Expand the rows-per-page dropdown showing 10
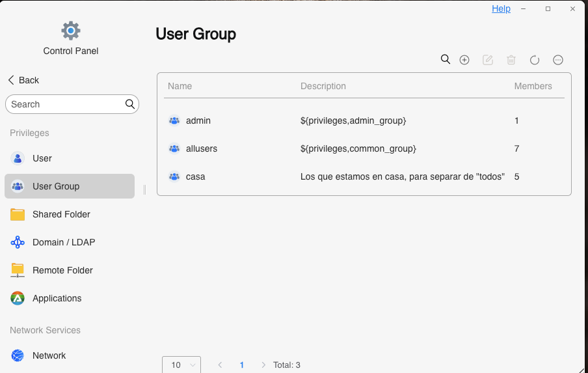This screenshot has width=588, height=373. 181,365
